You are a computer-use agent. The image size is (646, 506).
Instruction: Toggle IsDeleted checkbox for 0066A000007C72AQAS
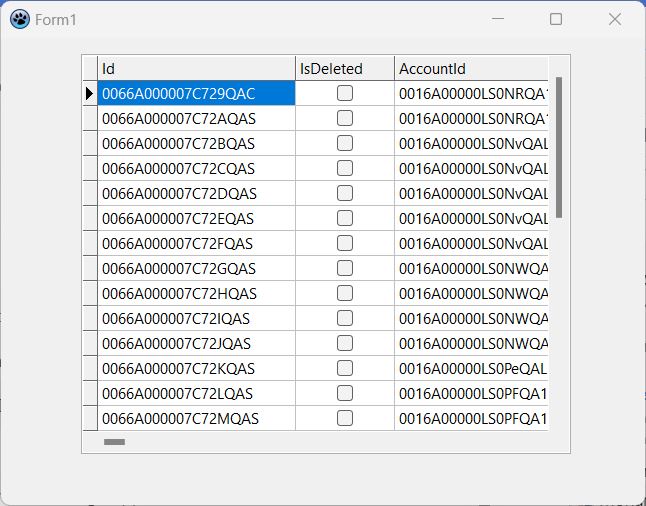[x=345, y=118]
